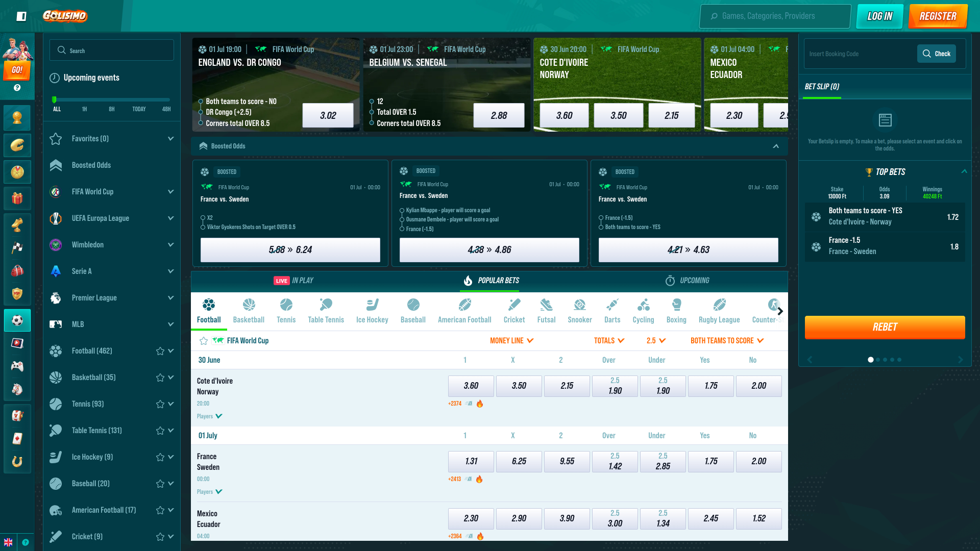Select the Tennis sport tab
This screenshot has width=980, height=551.
286,311
